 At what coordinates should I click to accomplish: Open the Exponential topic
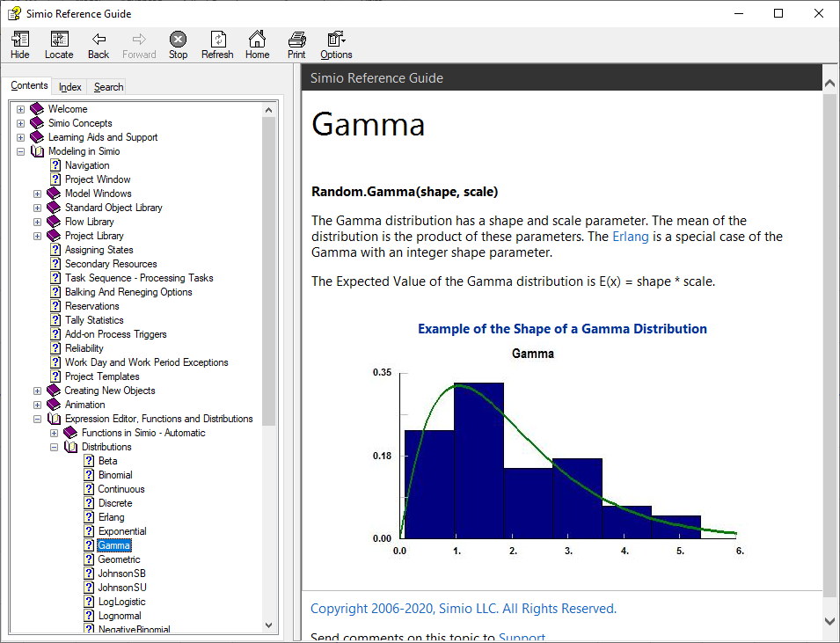point(122,531)
